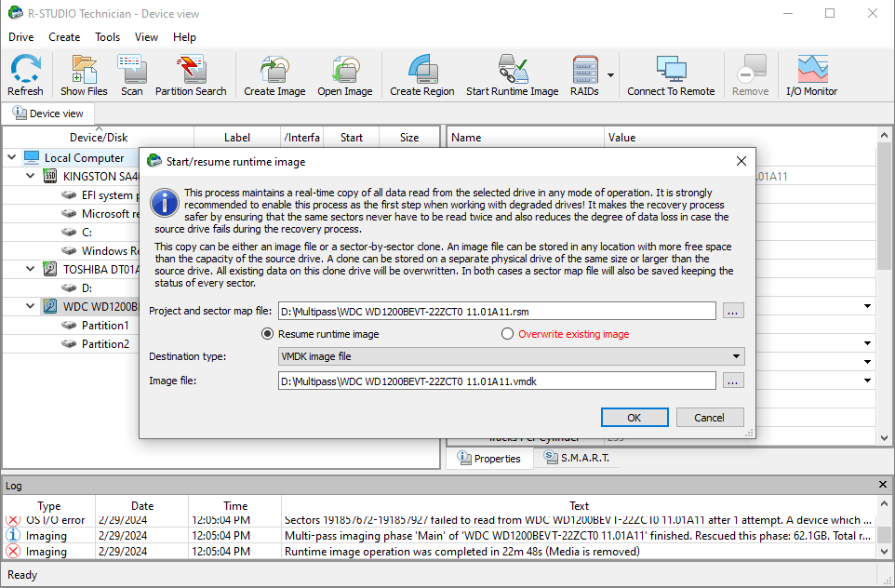895x588 pixels.
Task: Confirm the dialog with OK
Action: tap(635, 418)
